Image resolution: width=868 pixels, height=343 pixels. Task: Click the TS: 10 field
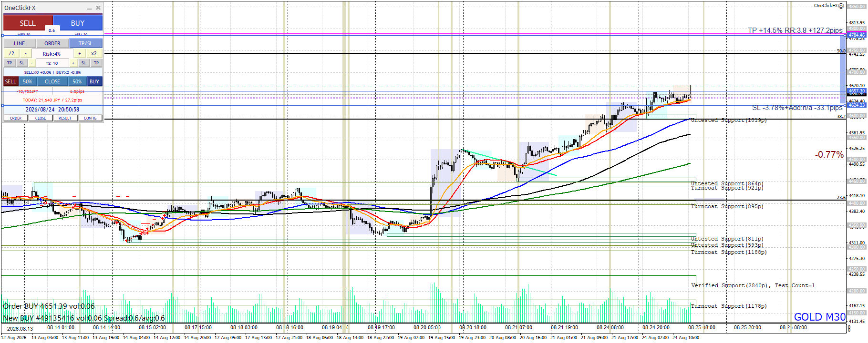click(52, 63)
